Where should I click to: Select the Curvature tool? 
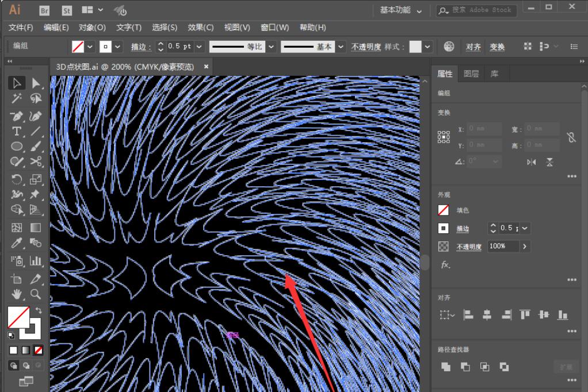point(36,116)
